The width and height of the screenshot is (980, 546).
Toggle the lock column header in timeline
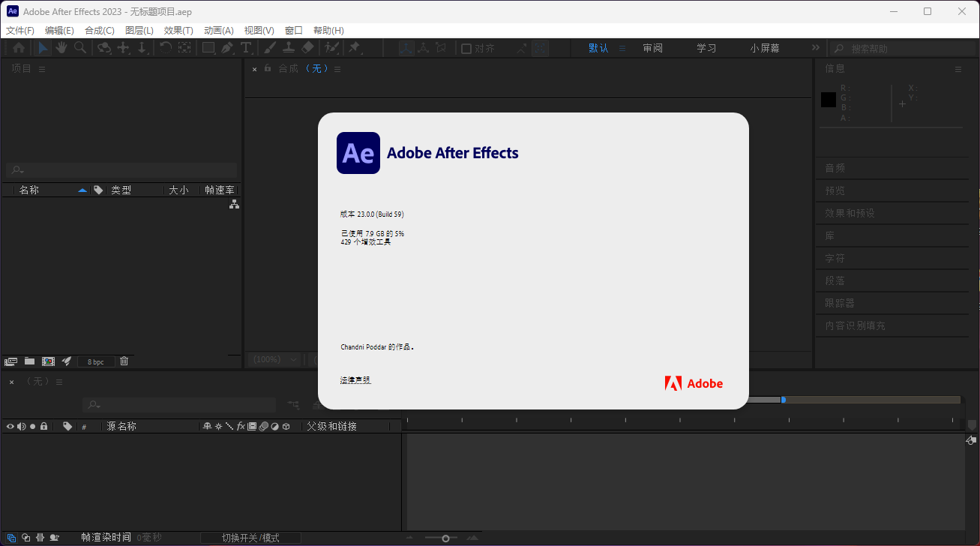43,426
